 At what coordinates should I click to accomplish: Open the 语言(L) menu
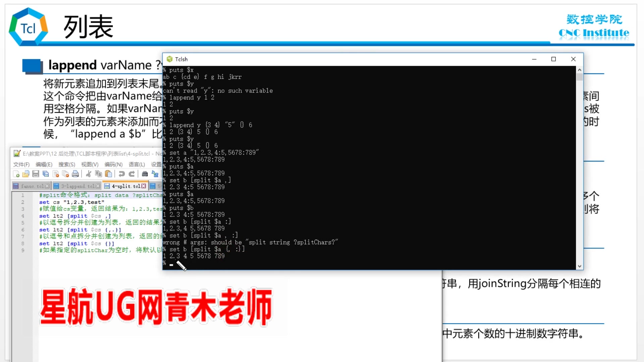pyautogui.click(x=137, y=164)
